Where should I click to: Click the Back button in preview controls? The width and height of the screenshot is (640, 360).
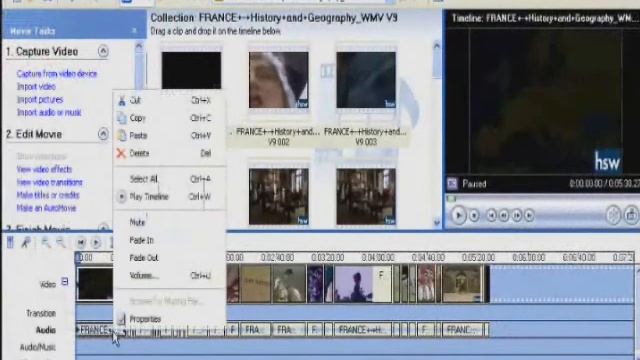[491, 215]
